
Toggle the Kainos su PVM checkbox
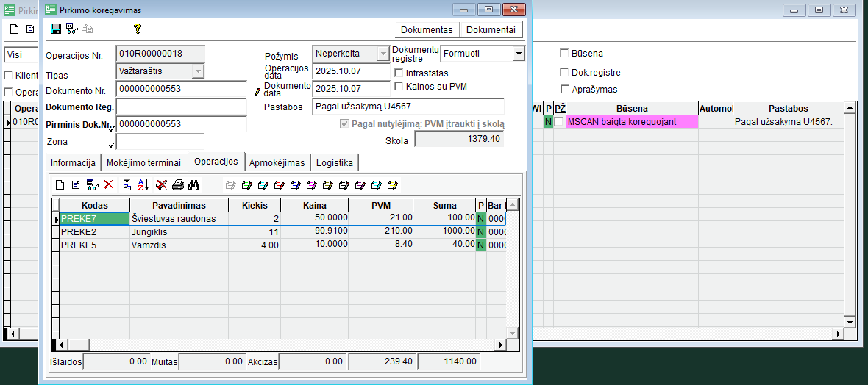tap(399, 86)
